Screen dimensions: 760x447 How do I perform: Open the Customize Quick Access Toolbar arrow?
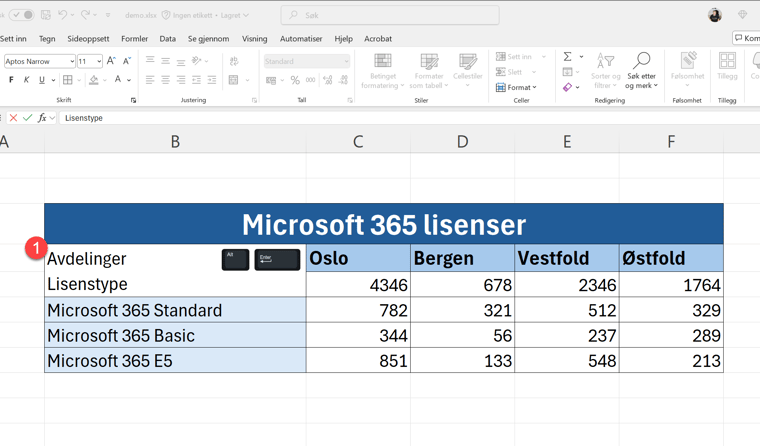point(108,16)
